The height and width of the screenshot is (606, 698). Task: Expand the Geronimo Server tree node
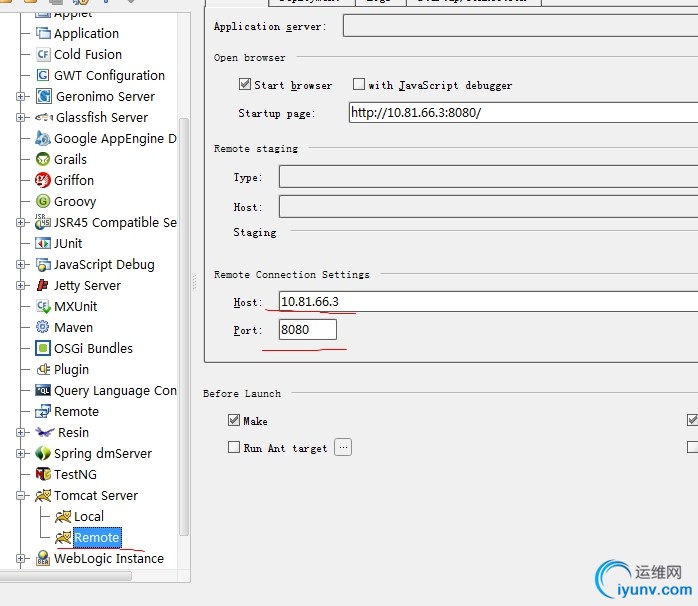click(x=20, y=96)
